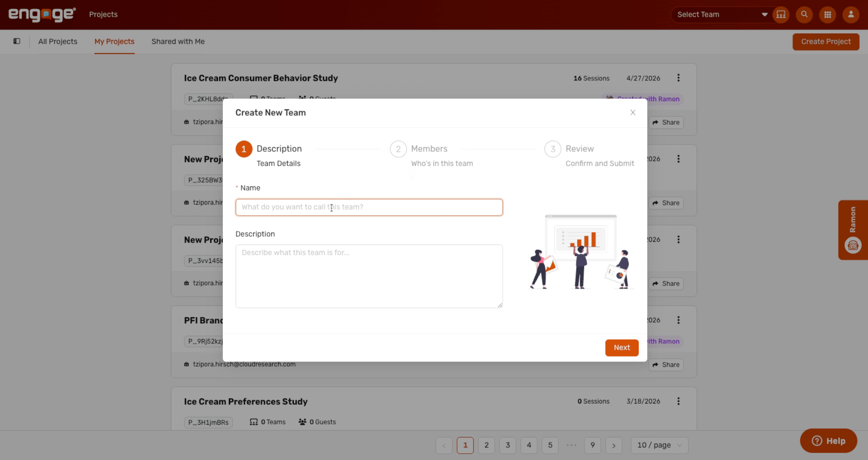Open the search icon in header
This screenshot has width=868, height=460.
[804, 14]
